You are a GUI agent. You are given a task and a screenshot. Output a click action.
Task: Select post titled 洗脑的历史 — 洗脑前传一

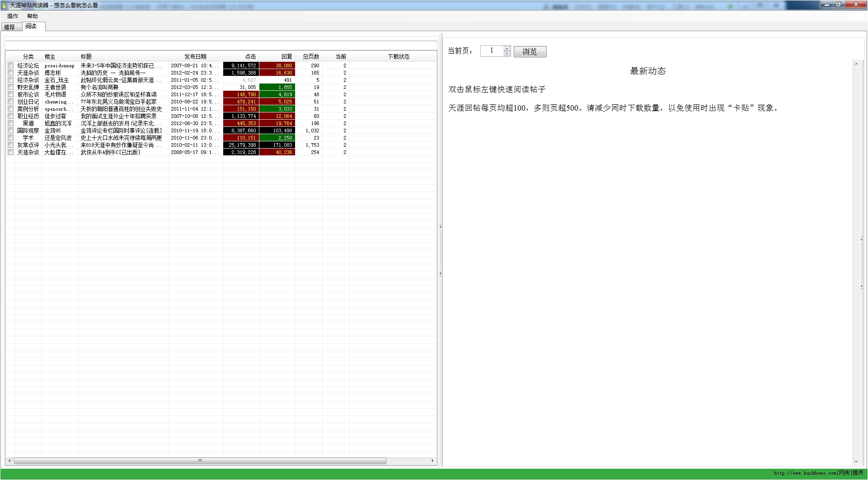pos(113,73)
